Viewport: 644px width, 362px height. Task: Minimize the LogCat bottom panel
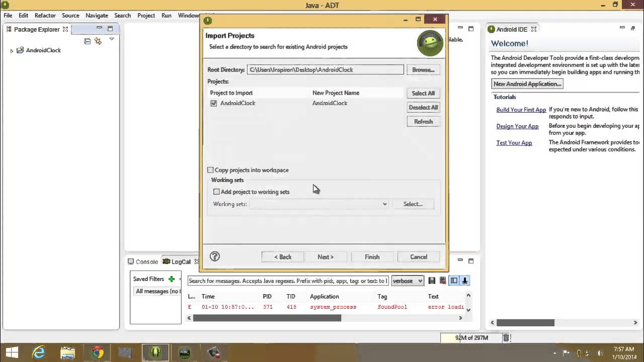[x=460, y=261]
